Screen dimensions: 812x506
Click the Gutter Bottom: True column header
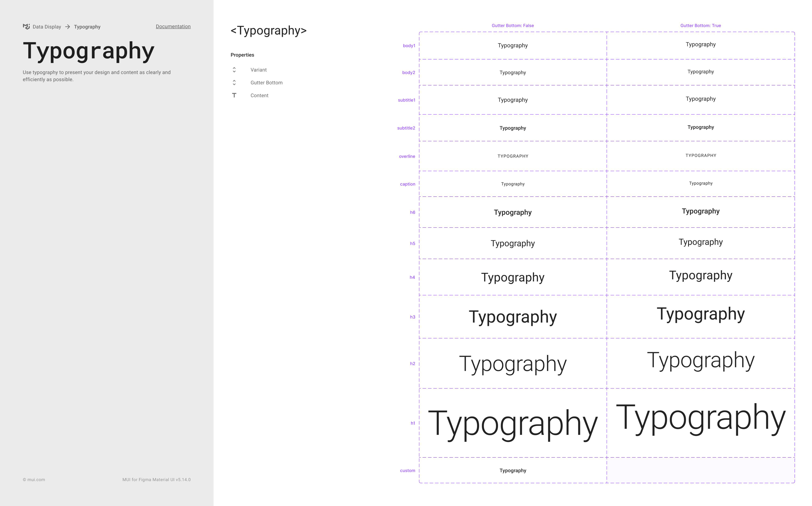click(x=701, y=25)
